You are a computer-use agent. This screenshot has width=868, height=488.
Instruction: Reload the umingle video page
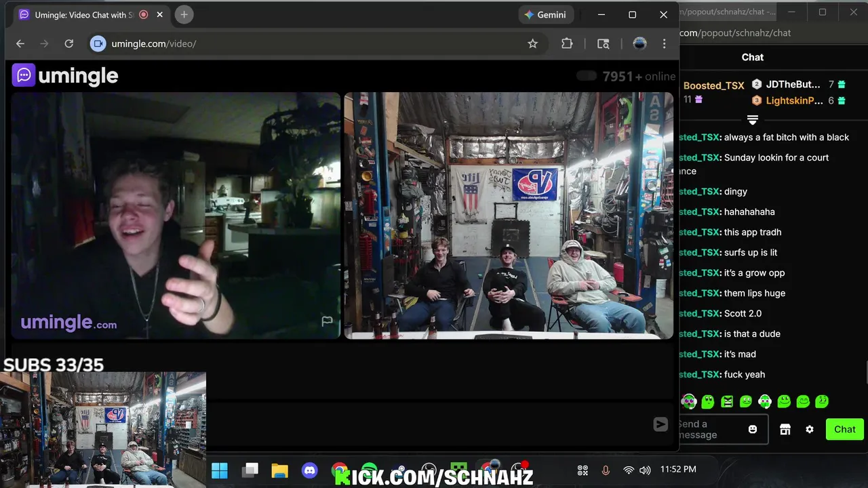68,43
